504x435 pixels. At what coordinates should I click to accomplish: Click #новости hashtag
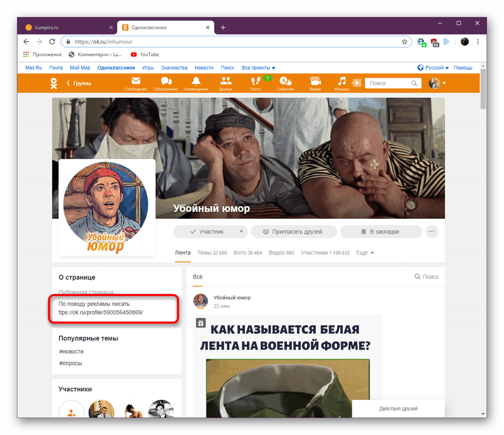tap(71, 352)
